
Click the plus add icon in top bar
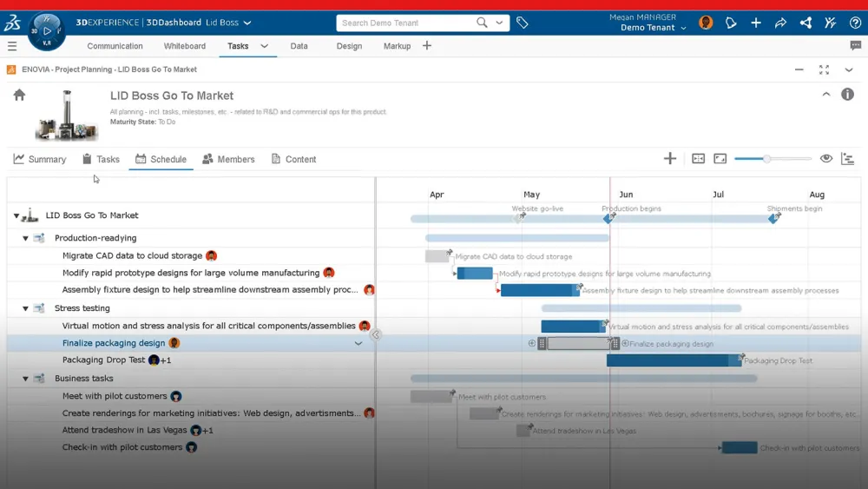pos(756,23)
